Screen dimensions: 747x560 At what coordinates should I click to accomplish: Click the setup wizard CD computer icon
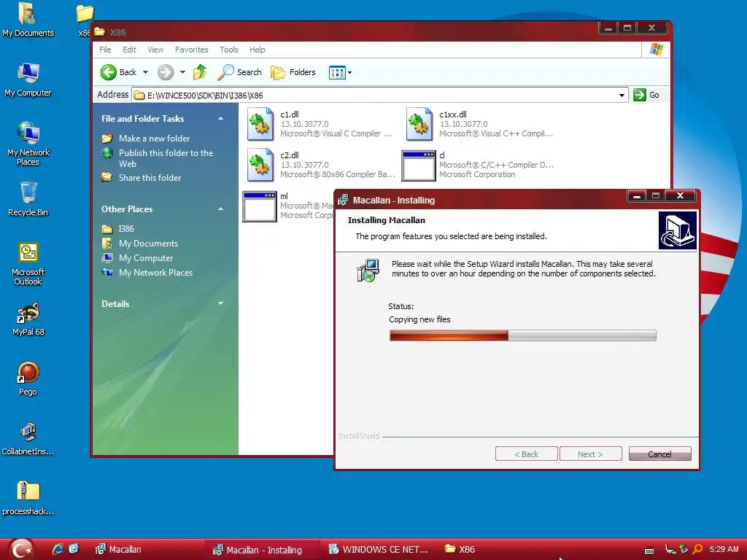coord(368,270)
